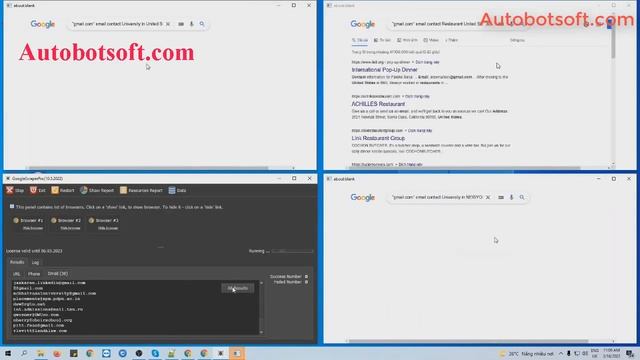Click the license valid until text
Image resolution: width=640 pixels, height=360 pixels.
(x=34, y=251)
